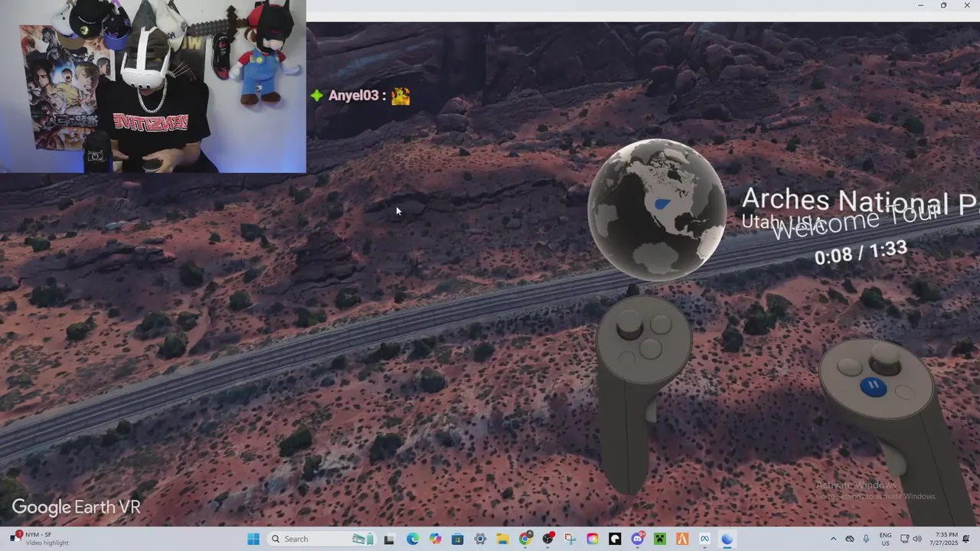Screen dimensions: 980x551
Task: Open the ENG US language switcher
Action: tap(885, 539)
